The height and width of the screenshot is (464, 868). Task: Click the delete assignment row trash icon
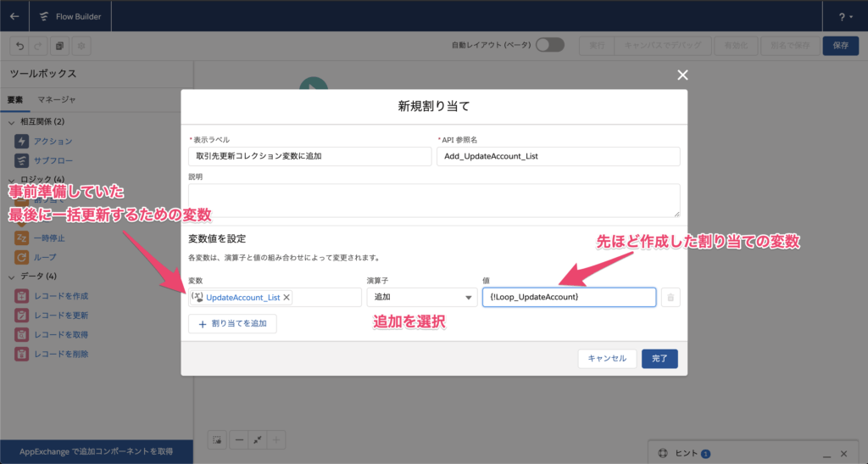pyautogui.click(x=670, y=298)
